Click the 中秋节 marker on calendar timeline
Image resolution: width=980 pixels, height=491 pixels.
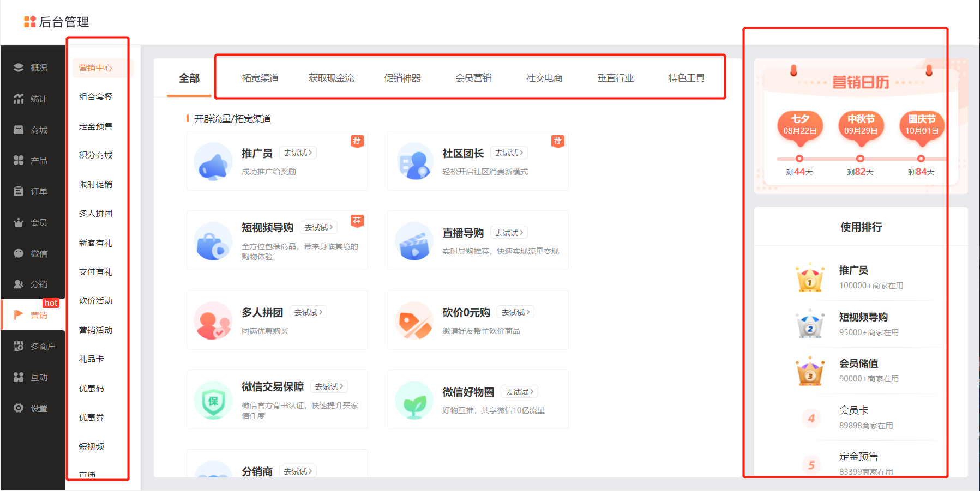(x=860, y=159)
